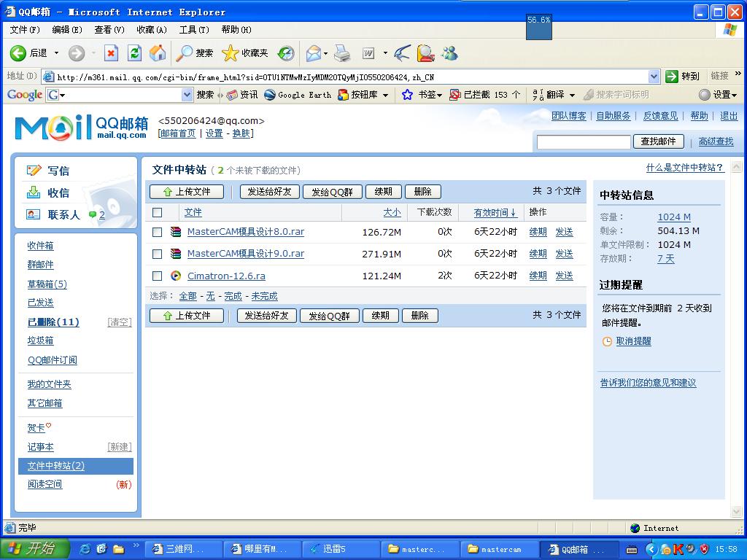Click the 取消提醒 link
The height and width of the screenshot is (560, 747).
click(634, 341)
